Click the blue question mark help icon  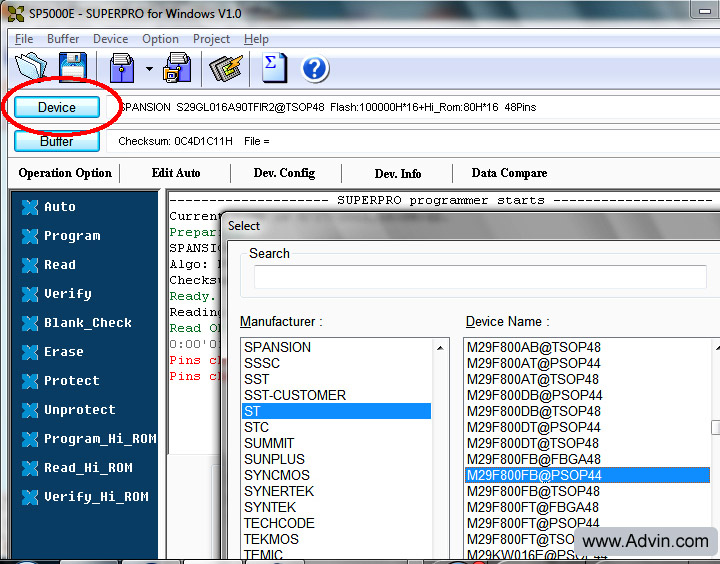pos(315,69)
